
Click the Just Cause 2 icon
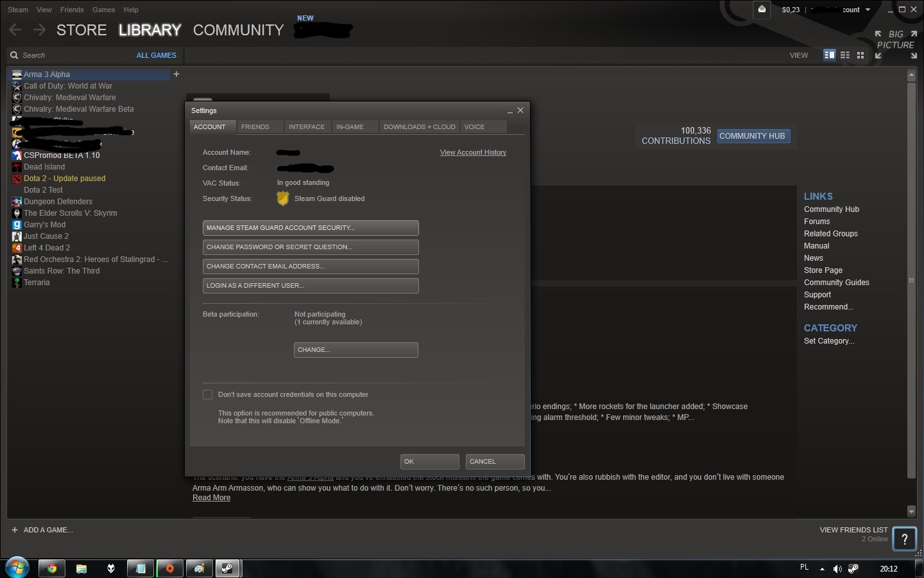tap(17, 236)
